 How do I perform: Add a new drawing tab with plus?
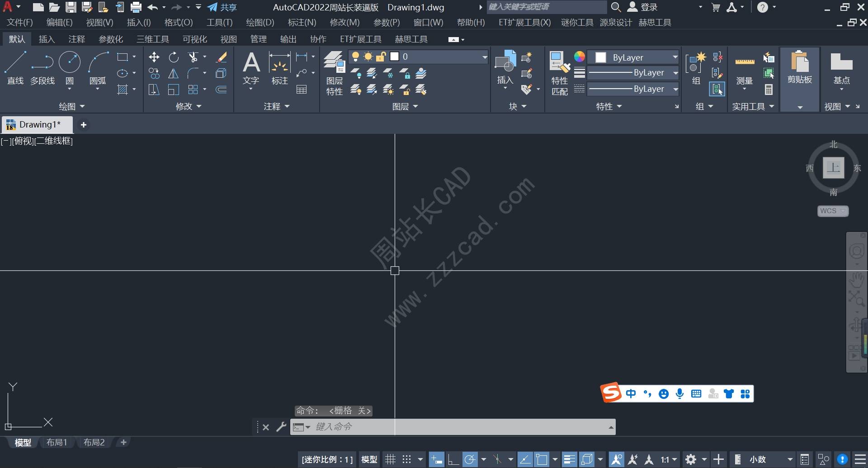[84, 125]
